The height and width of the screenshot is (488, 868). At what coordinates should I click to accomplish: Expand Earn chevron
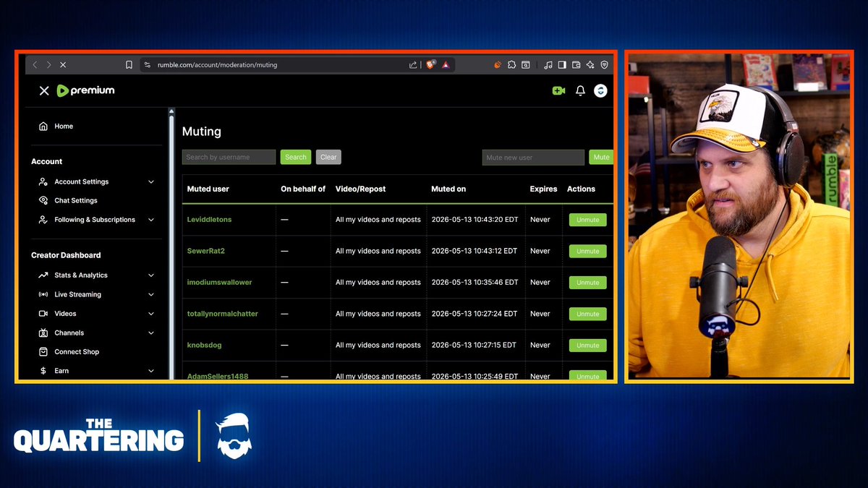pyautogui.click(x=151, y=371)
